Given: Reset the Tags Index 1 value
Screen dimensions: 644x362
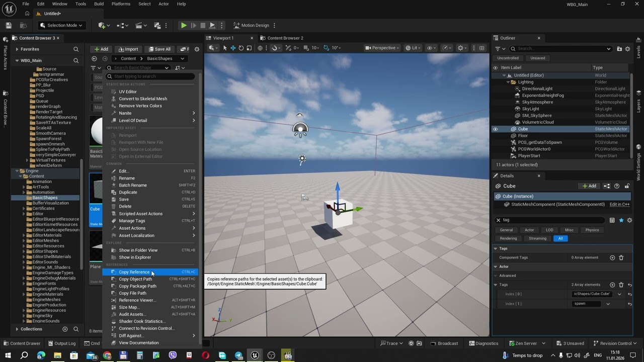Looking at the screenshot, I should click(629, 304).
